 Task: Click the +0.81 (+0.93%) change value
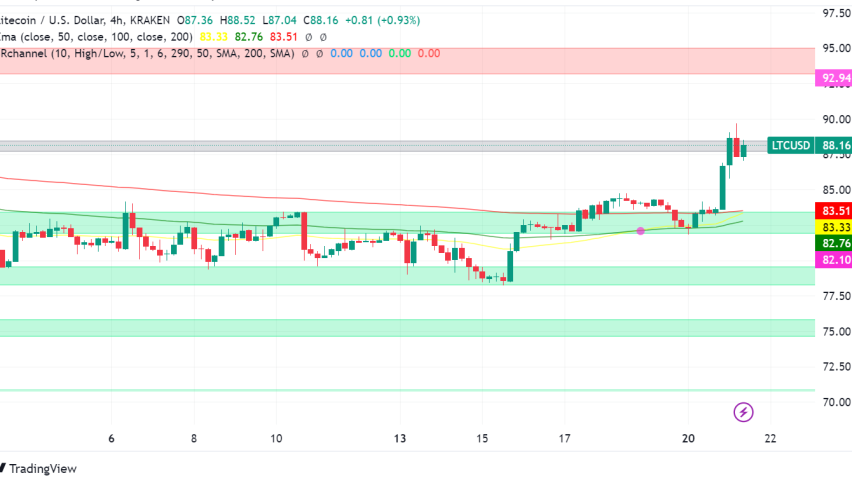pyautogui.click(x=381, y=21)
